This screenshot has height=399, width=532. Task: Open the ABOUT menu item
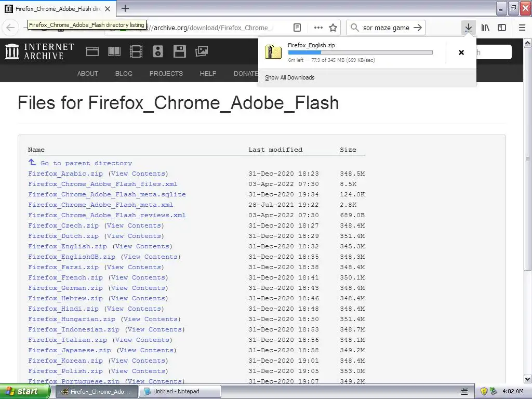coord(87,74)
